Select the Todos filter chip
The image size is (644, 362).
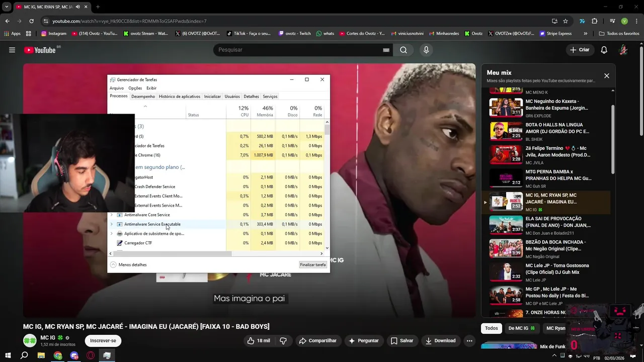tap(492, 328)
